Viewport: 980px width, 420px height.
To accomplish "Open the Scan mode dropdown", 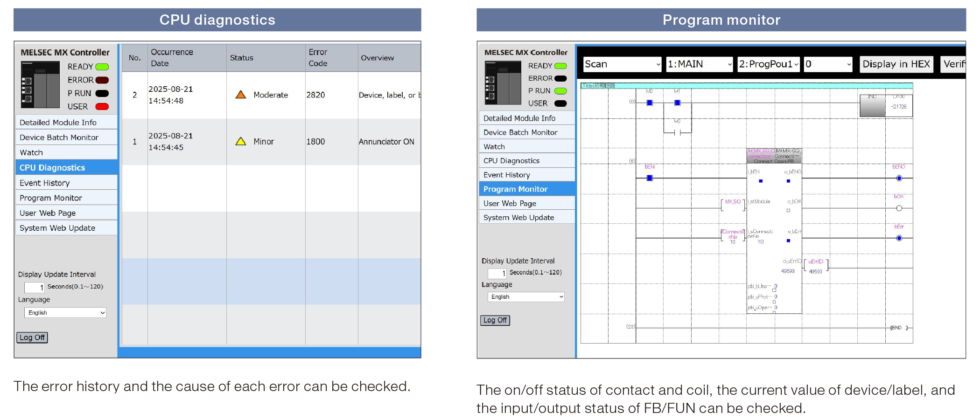I will (622, 64).
